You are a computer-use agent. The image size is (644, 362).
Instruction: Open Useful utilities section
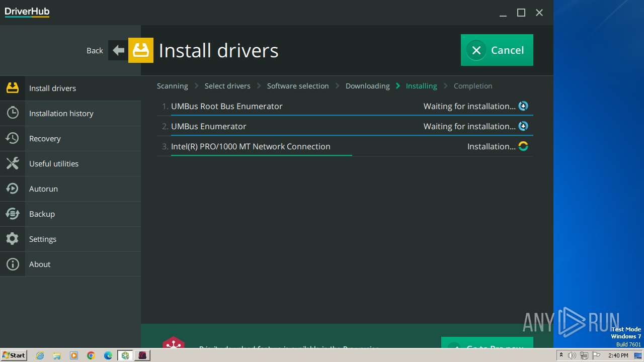pyautogui.click(x=70, y=163)
